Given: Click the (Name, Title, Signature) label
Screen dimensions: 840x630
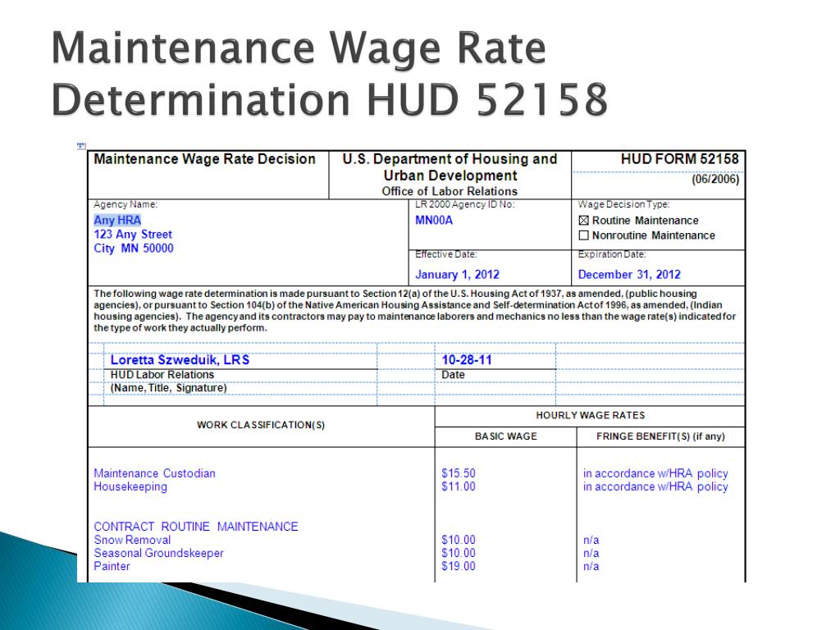Looking at the screenshot, I should point(168,387).
